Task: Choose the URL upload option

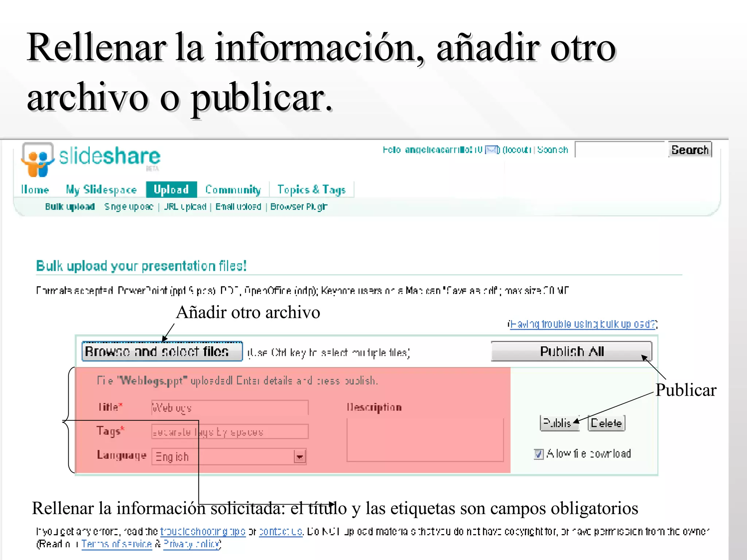Action: tap(185, 207)
